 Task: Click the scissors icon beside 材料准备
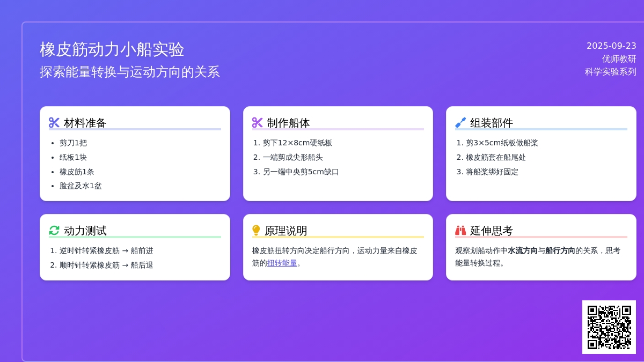(54, 123)
